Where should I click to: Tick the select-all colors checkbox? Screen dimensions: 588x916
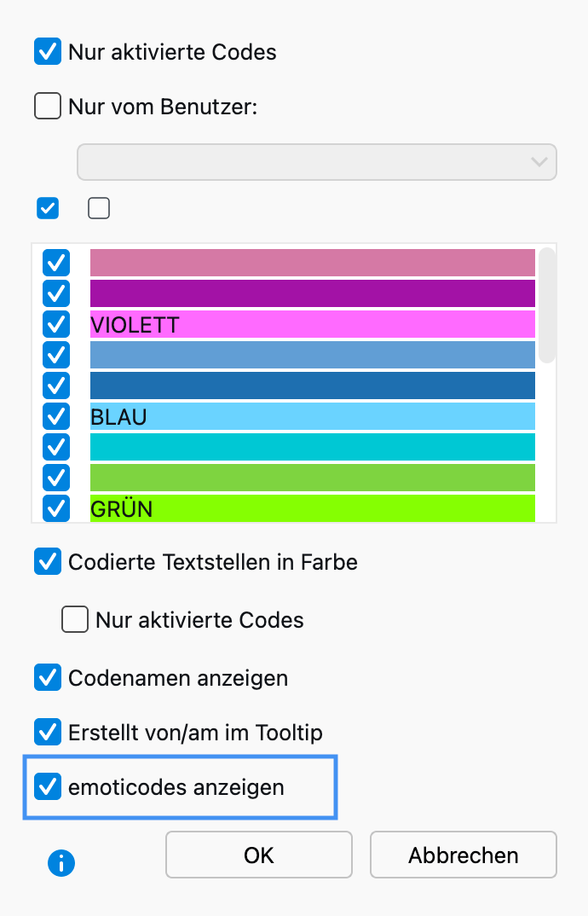pos(48,208)
